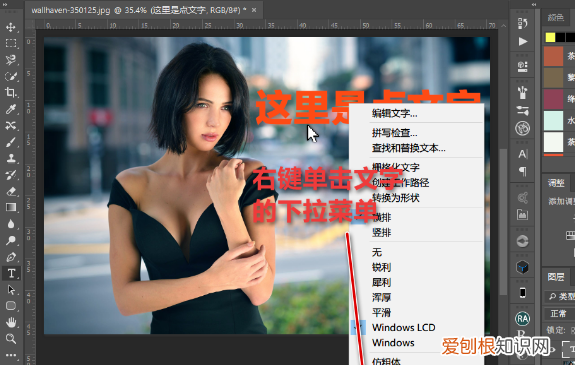The width and height of the screenshot is (575, 365).
Task: Open the Creative Cloud Libraries icon
Action: [522, 241]
